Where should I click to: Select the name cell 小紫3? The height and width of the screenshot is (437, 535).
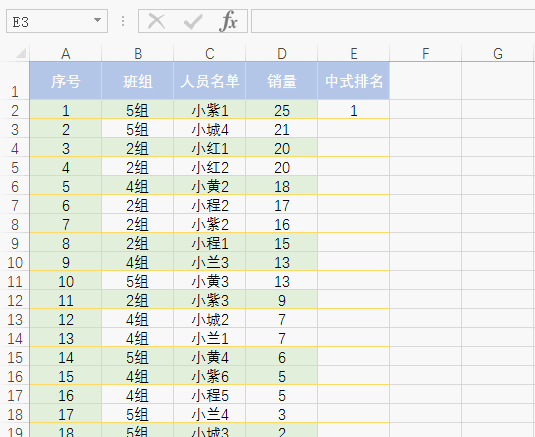(209, 299)
